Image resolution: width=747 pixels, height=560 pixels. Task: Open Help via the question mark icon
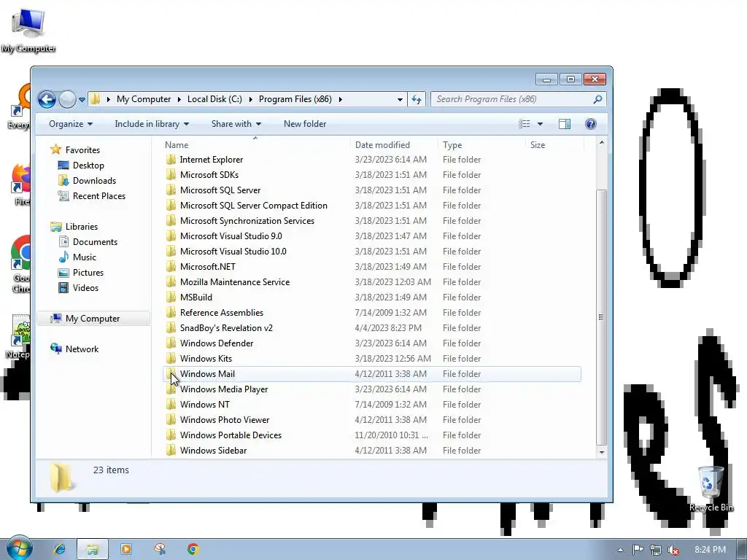click(590, 124)
